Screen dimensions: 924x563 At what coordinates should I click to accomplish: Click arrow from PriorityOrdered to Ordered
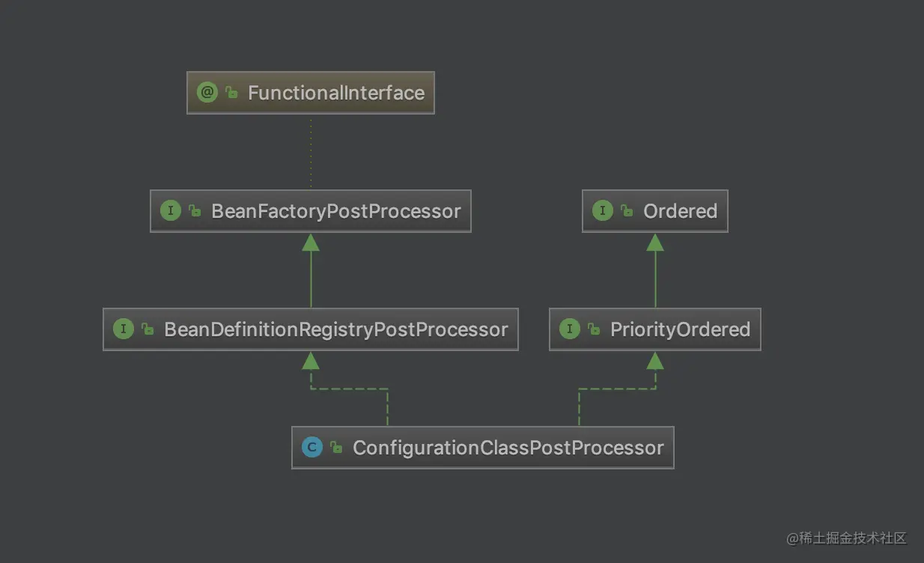click(655, 270)
